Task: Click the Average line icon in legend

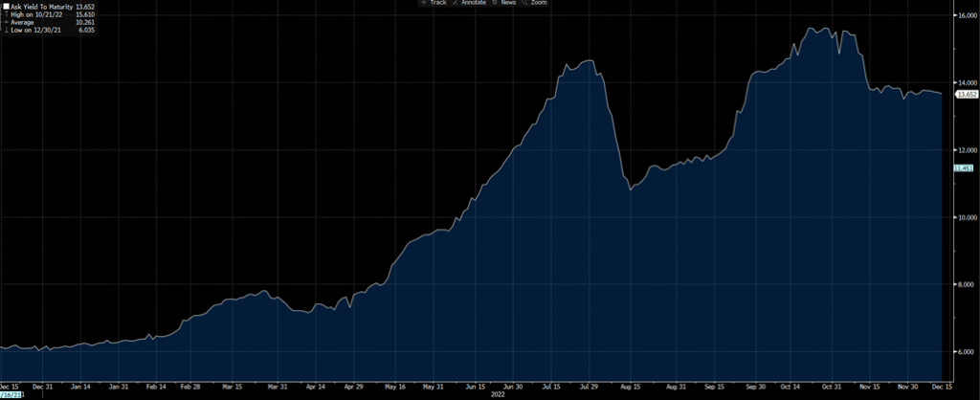Action: pos(6,21)
